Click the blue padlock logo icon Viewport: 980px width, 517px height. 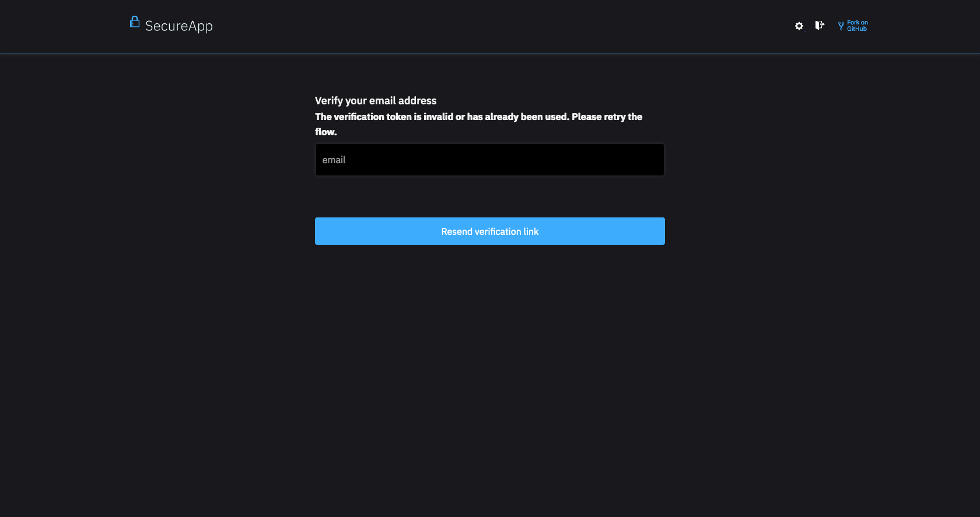coord(135,22)
